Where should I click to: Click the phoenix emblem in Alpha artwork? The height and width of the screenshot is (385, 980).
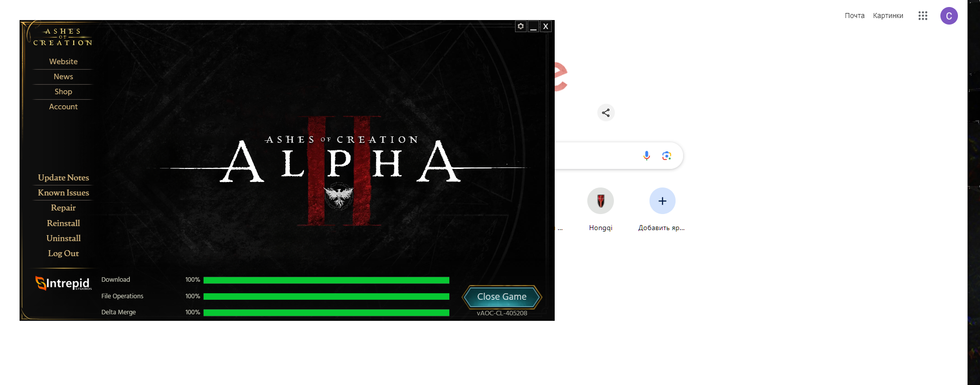[339, 196]
